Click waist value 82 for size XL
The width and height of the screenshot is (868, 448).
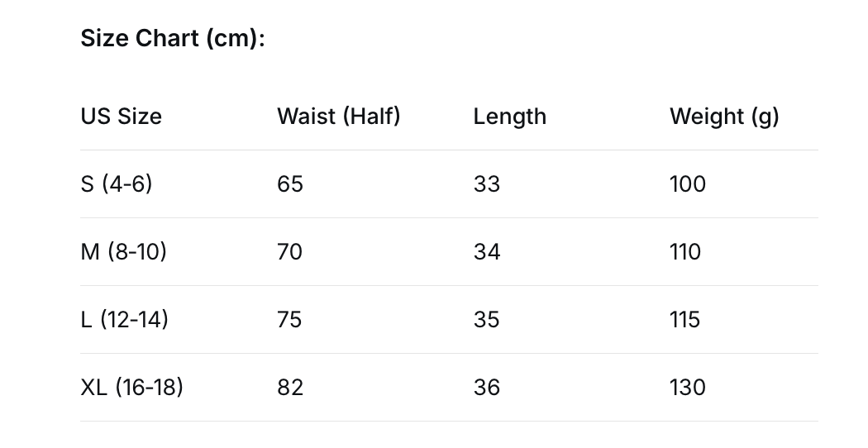tap(290, 387)
